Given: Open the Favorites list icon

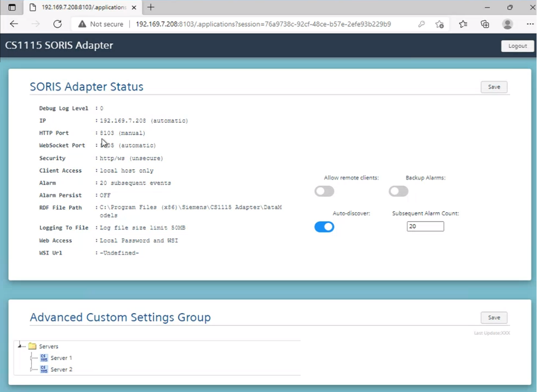Looking at the screenshot, I should [x=463, y=24].
